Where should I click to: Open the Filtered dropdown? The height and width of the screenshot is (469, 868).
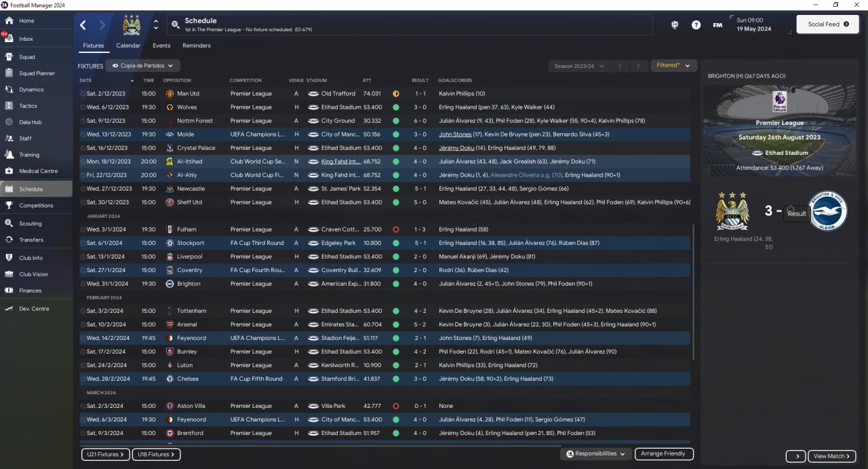point(673,66)
